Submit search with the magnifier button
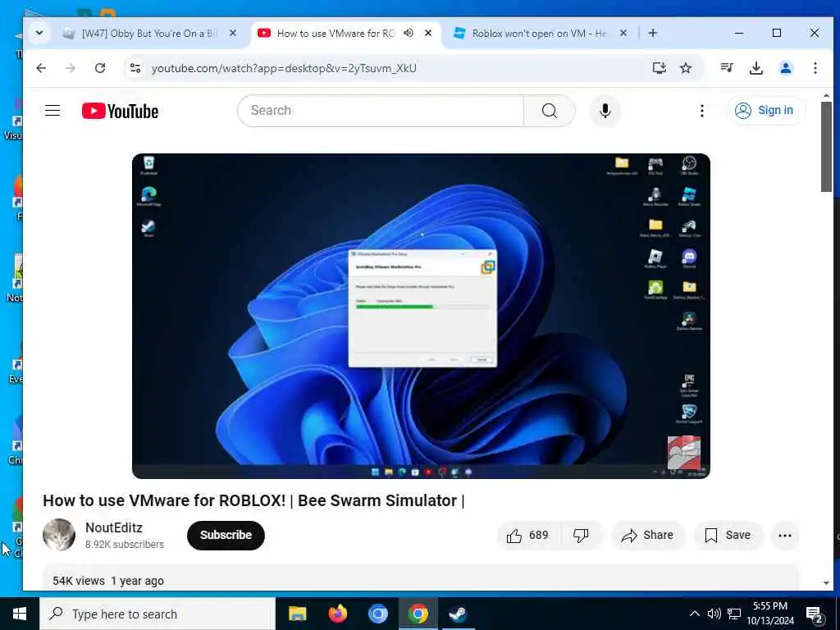Viewport: 840px width, 630px height. pos(550,111)
